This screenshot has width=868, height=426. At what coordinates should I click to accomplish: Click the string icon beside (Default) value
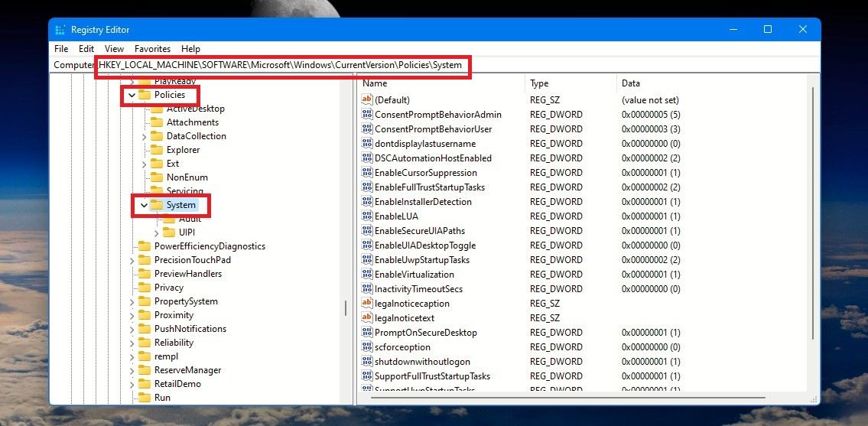pyautogui.click(x=367, y=100)
